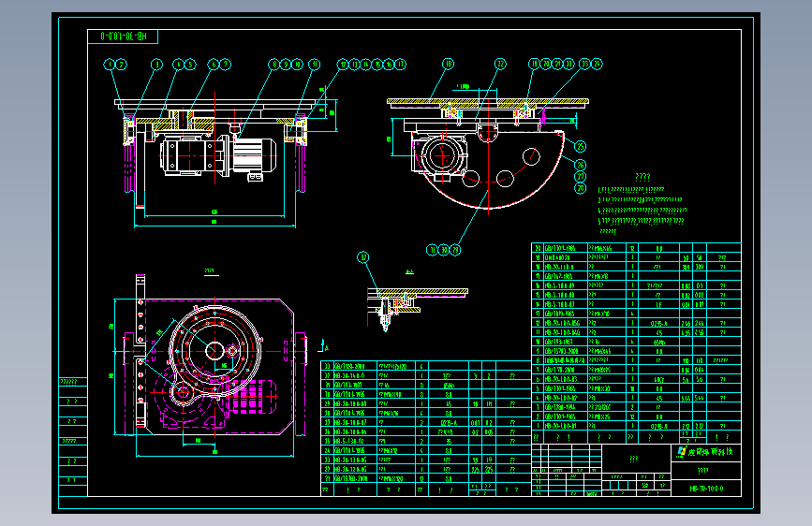This screenshot has height=526, width=812.
Task: Click part balloon number 3
Action: pyautogui.click(x=156, y=65)
